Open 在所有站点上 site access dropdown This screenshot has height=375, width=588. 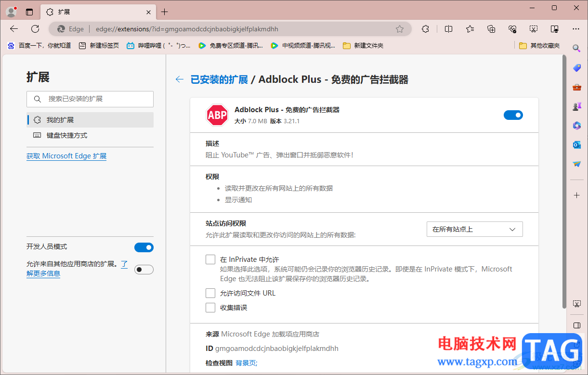tap(475, 229)
